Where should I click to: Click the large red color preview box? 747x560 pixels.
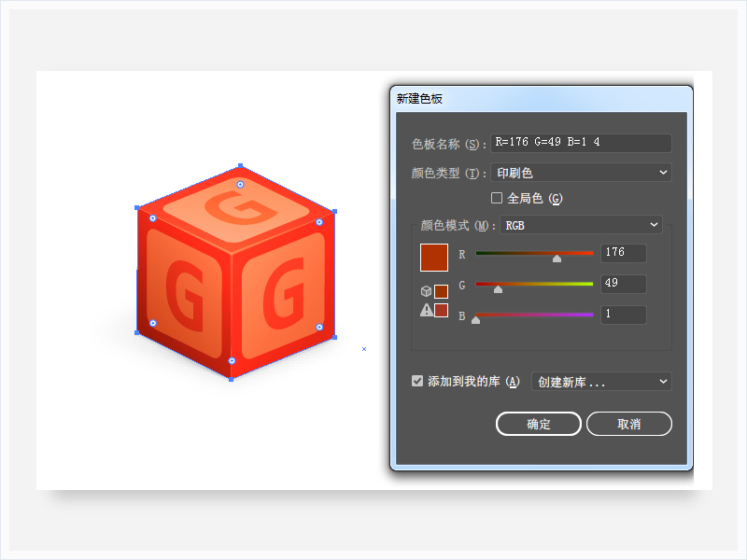(x=435, y=259)
